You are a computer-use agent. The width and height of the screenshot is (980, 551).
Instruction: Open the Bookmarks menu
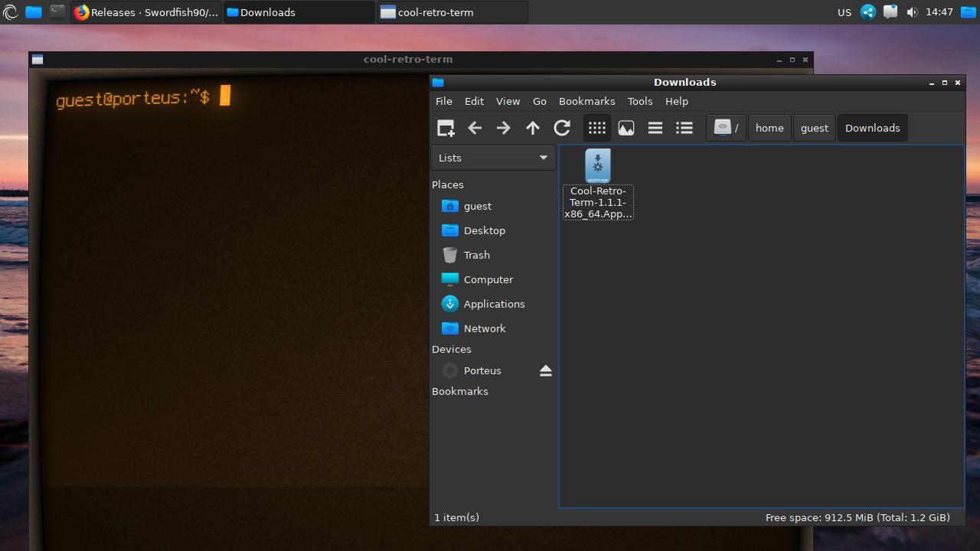tap(587, 101)
